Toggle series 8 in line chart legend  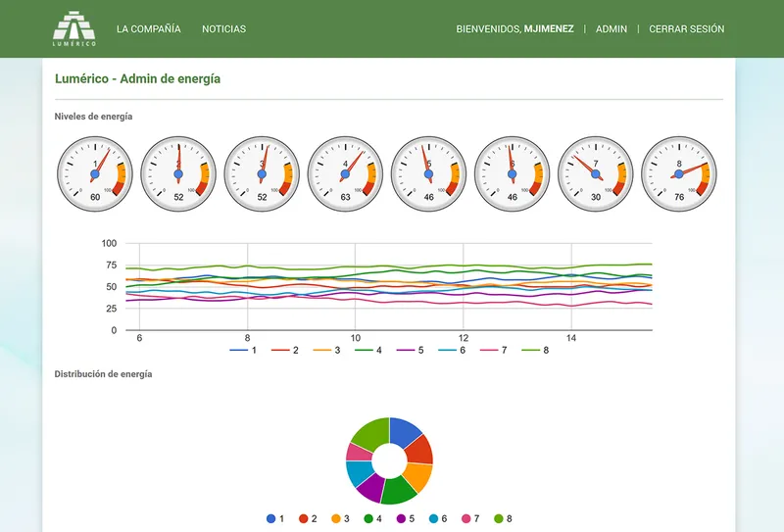click(x=536, y=350)
